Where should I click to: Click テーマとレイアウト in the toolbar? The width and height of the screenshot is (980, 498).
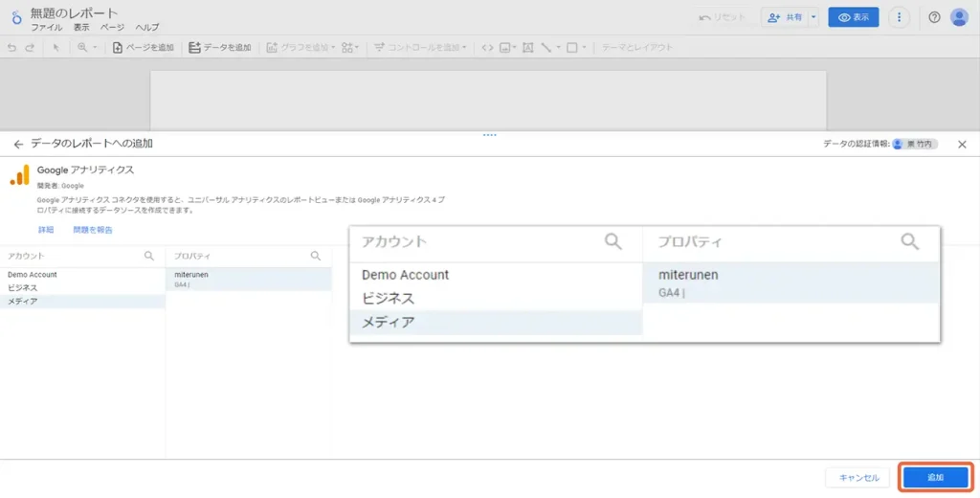pos(636,48)
